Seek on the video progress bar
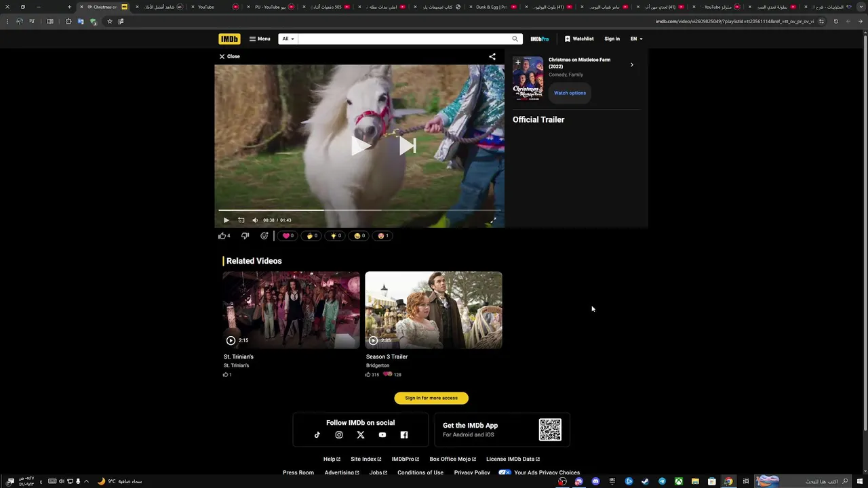Image resolution: width=868 pixels, height=488 pixels. (359, 211)
